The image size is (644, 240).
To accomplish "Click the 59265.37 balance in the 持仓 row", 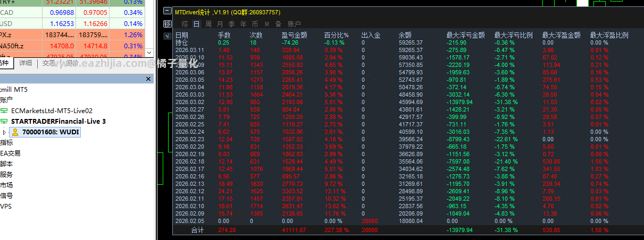I will [411, 42].
